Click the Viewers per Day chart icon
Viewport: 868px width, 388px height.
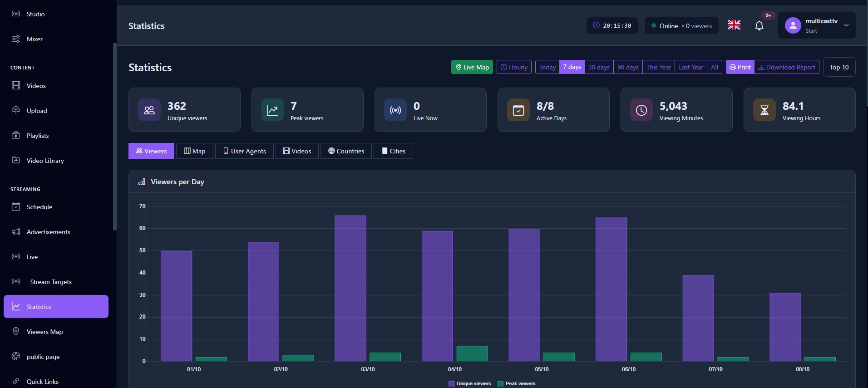point(142,182)
